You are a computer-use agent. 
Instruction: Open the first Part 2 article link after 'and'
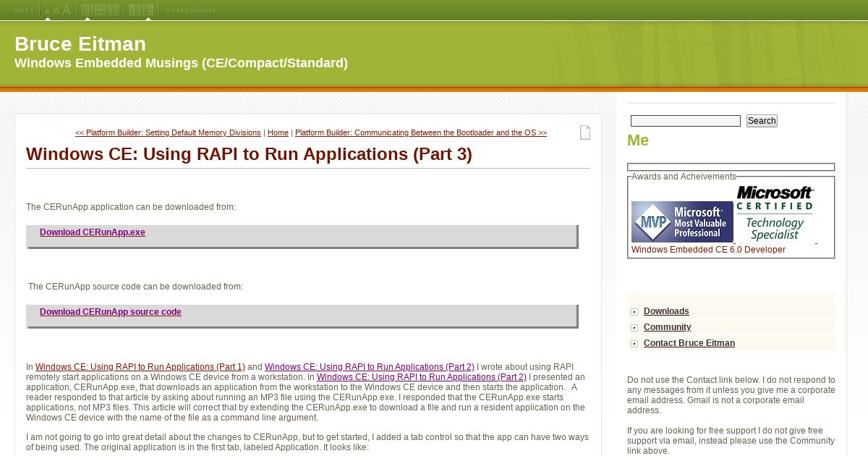point(370,367)
